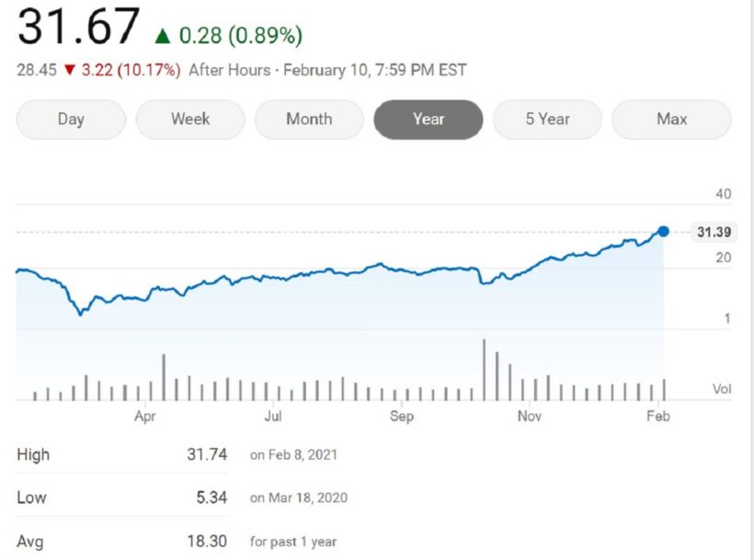
Task: Click the large 31.67 price figure
Action: [78, 28]
